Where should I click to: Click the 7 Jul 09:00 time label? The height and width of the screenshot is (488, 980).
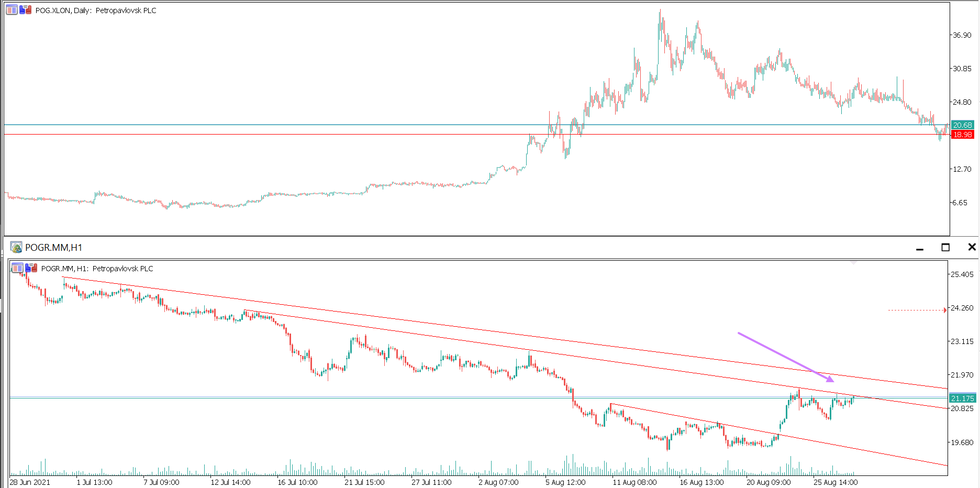[x=161, y=482]
